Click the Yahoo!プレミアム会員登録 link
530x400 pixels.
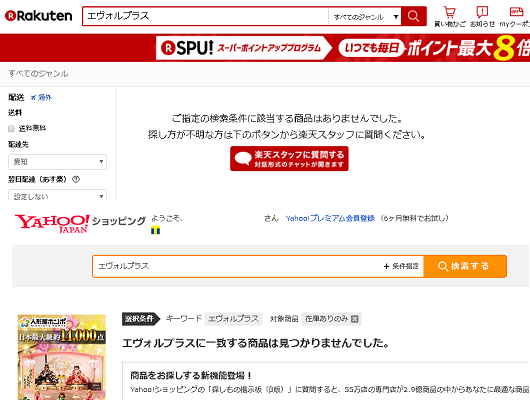tap(330, 218)
